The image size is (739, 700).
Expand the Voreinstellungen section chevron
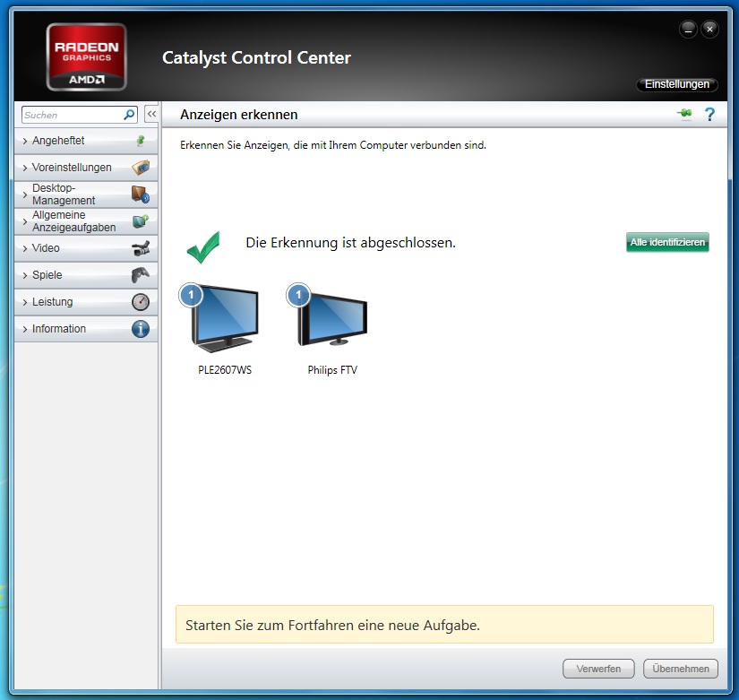pyautogui.click(x=25, y=168)
